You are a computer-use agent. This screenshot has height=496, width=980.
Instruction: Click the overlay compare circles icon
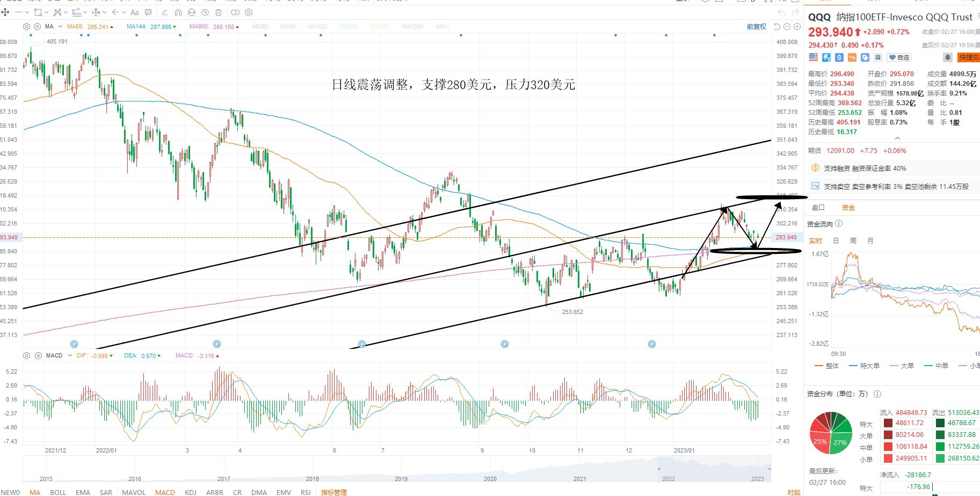pyautogui.click(x=235, y=12)
